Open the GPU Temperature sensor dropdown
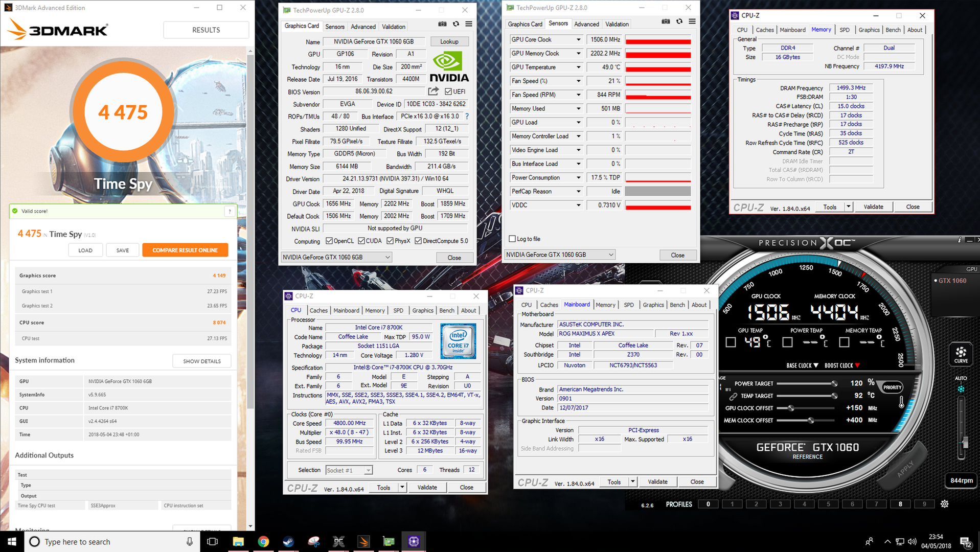 click(579, 67)
